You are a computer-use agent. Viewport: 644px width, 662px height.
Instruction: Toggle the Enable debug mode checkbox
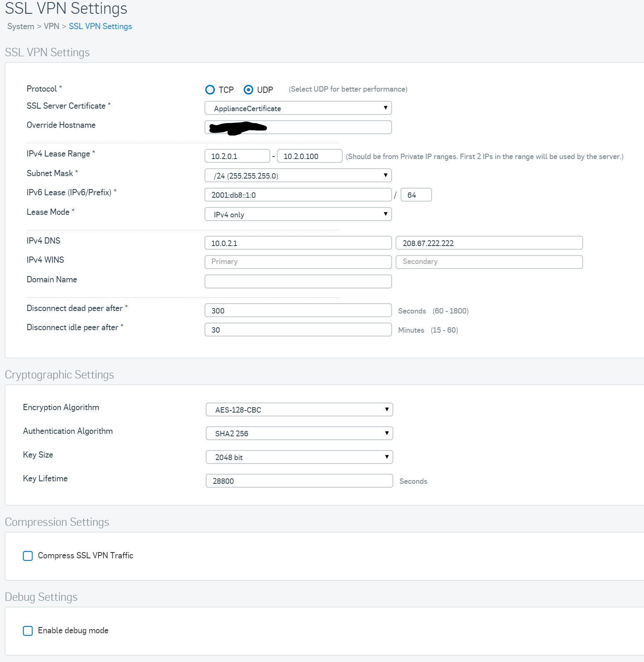point(28,631)
